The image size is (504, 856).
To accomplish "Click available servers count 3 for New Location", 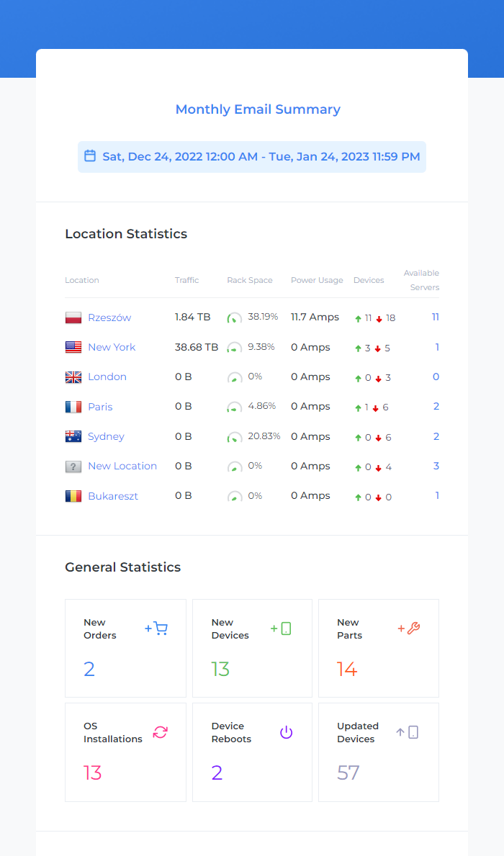I will (x=436, y=466).
